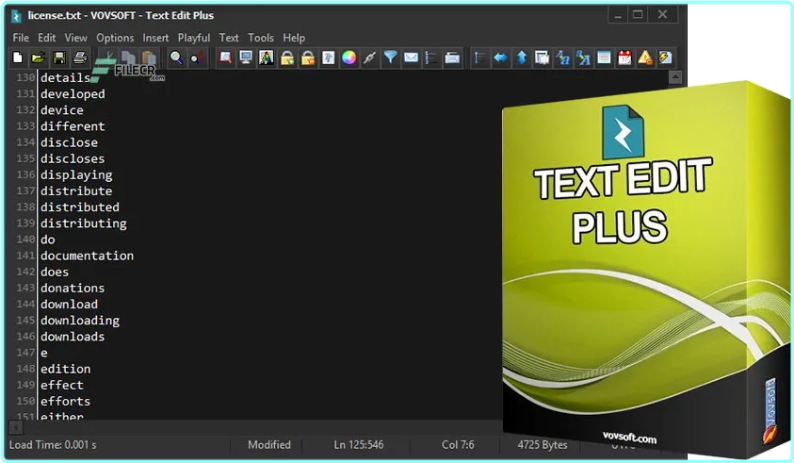This screenshot has width=794, height=463.
Task: Copy selection using the Copy icon
Action: (x=128, y=58)
